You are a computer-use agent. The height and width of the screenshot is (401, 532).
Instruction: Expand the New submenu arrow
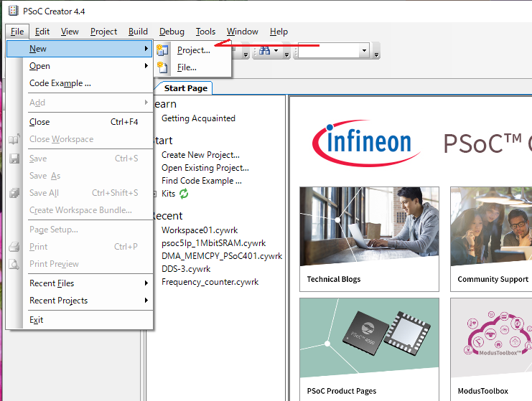click(146, 49)
